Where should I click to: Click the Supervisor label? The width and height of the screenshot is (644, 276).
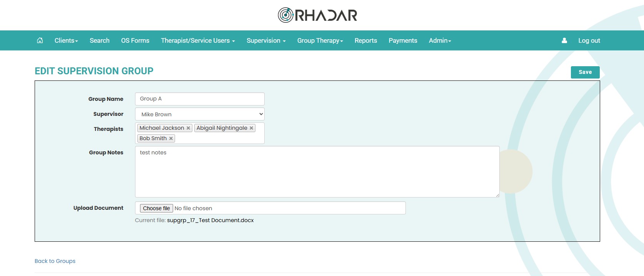(108, 114)
